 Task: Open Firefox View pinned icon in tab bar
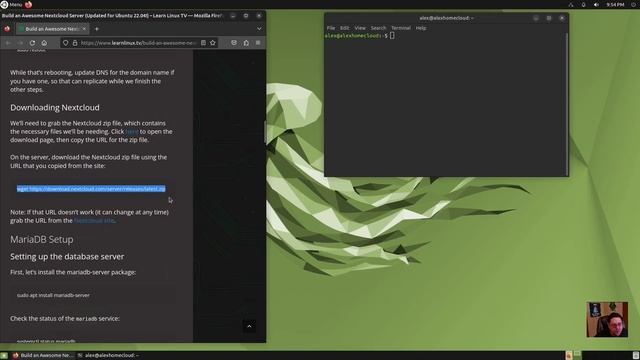click(x=7, y=29)
